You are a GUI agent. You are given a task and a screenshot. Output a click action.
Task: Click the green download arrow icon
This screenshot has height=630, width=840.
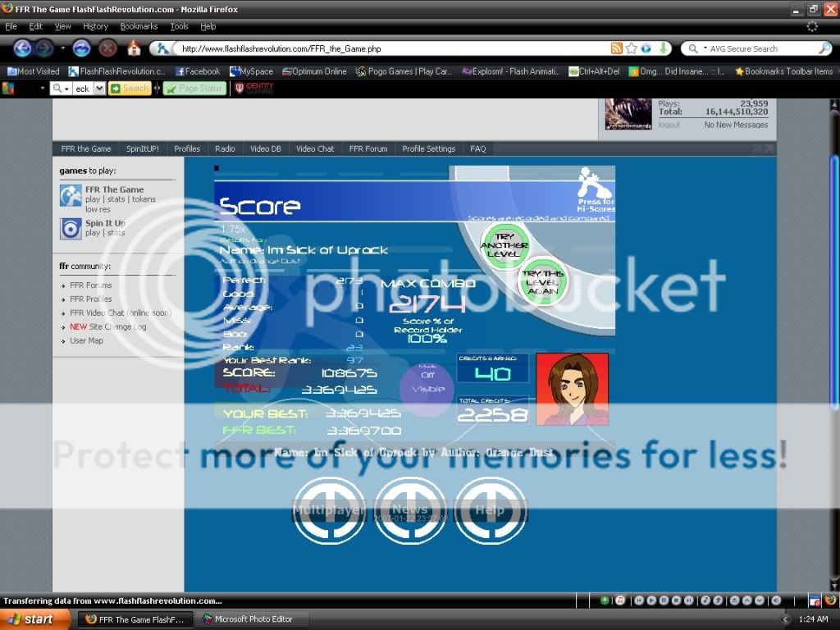pyautogui.click(x=664, y=48)
